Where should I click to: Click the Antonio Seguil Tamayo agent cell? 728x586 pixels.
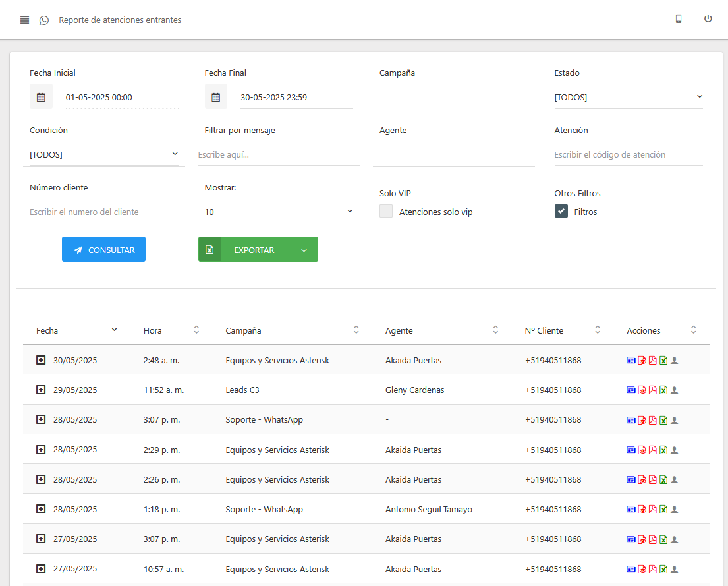point(428,510)
